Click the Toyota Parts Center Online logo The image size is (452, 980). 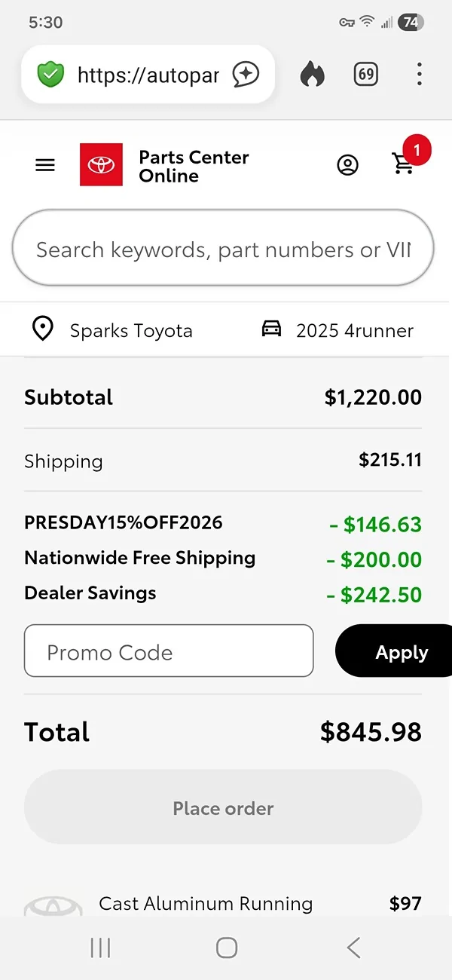click(x=102, y=164)
